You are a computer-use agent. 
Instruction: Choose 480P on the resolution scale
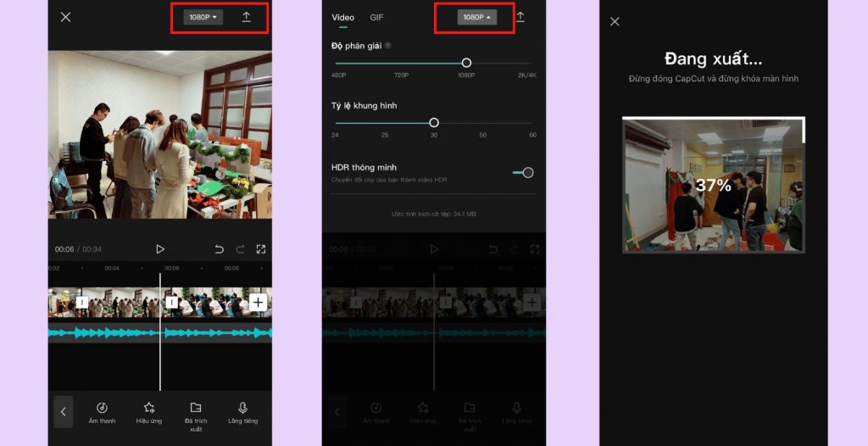pyautogui.click(x=338, y=75)
